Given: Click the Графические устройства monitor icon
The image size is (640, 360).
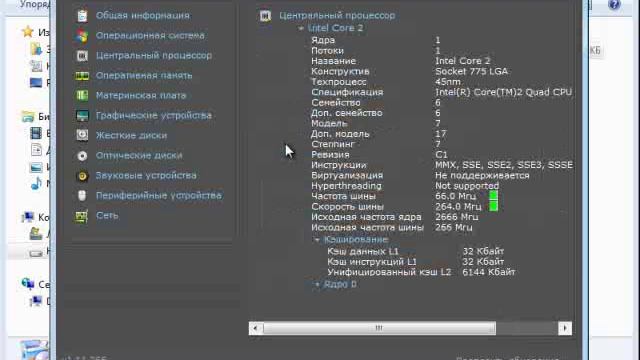Looking at the screenshot, I should pos(82,116).
